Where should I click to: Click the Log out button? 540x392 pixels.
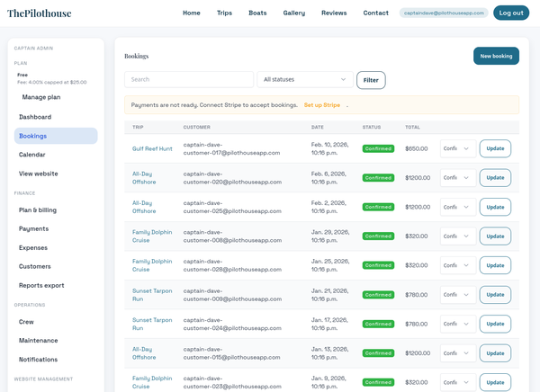coord(511,13)
